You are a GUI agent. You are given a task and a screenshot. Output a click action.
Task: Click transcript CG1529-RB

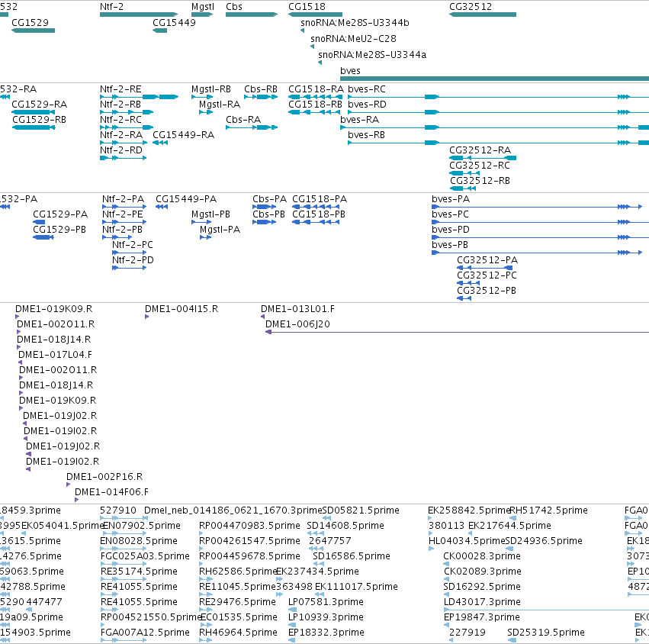[x=34, y=127]
